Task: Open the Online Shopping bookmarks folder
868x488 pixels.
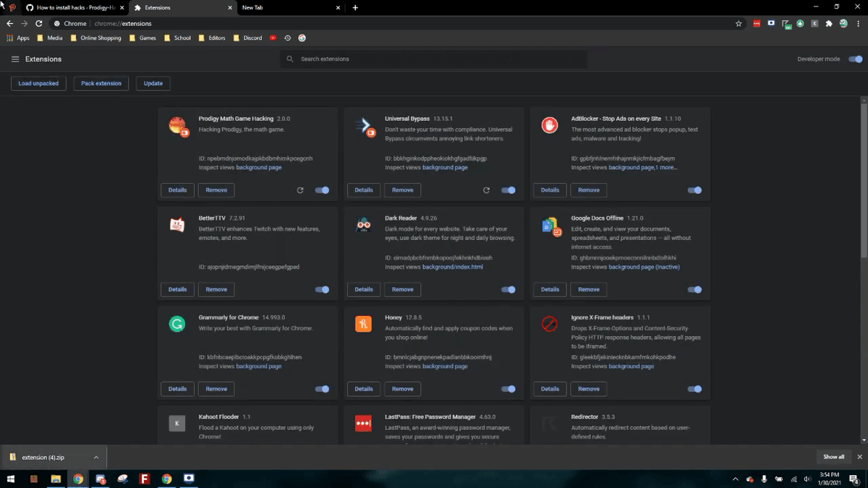Action: coord(95,38)
